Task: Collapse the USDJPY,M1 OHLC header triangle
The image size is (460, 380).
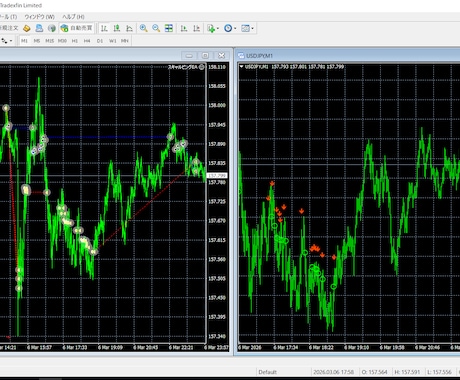Action: [x=242, y=67]
